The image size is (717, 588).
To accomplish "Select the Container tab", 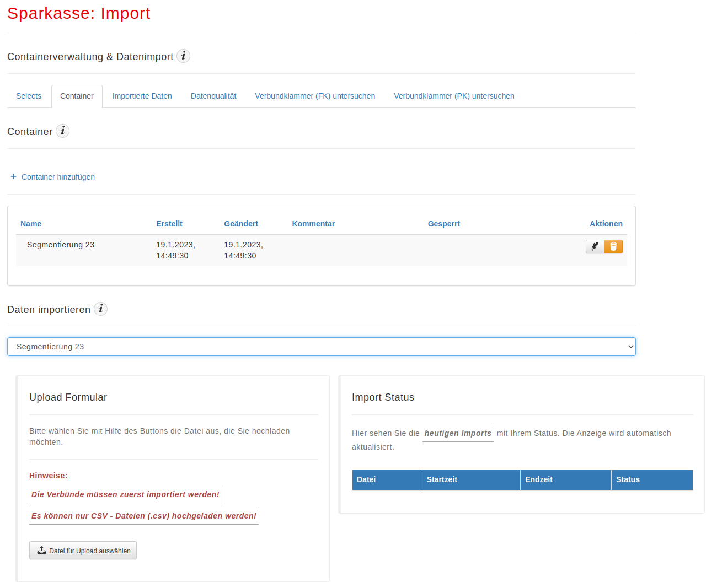I will [x=77, y=96].
